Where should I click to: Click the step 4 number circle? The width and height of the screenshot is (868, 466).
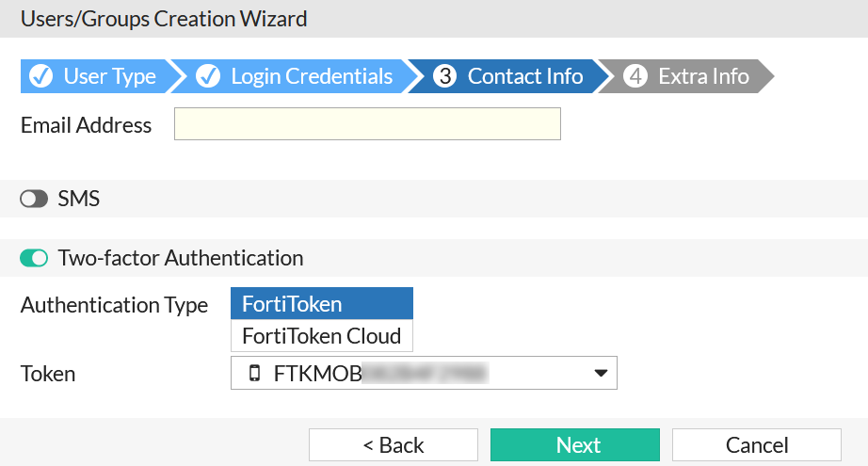[x=636, y=76]
